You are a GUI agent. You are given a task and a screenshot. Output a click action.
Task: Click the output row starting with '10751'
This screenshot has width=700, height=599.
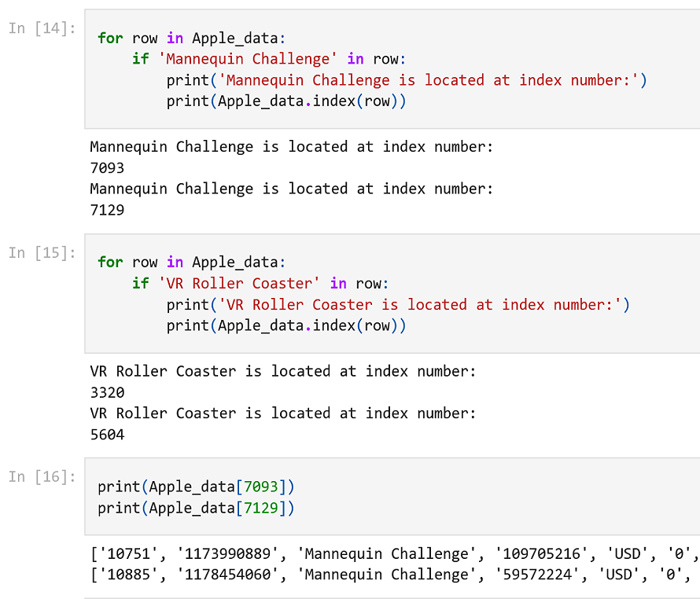(389, 553)
